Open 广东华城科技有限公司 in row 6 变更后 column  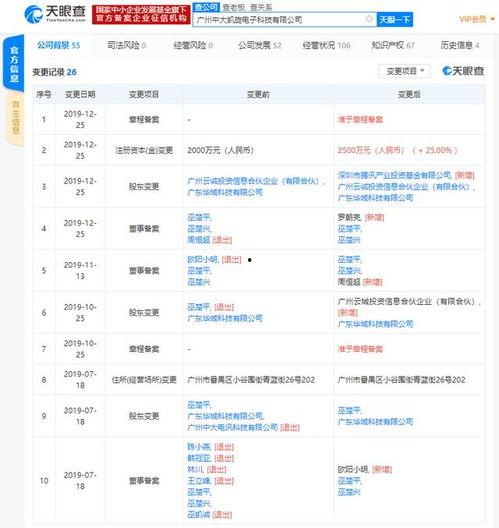click(x=375, y=324)
